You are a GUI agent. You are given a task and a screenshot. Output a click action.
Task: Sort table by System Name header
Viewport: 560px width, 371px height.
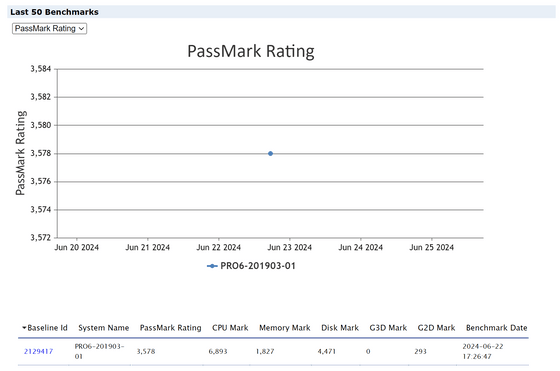point(104,328)
